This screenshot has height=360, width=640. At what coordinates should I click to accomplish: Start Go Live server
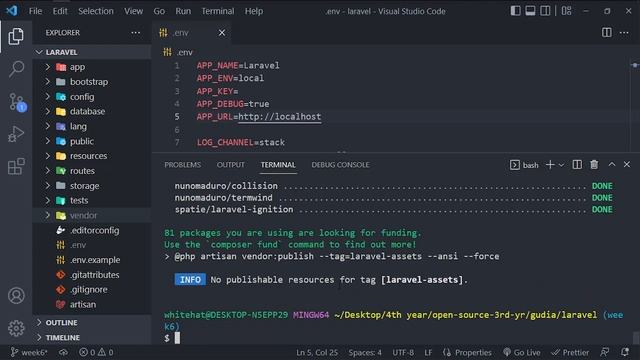[x=523, y=352]
